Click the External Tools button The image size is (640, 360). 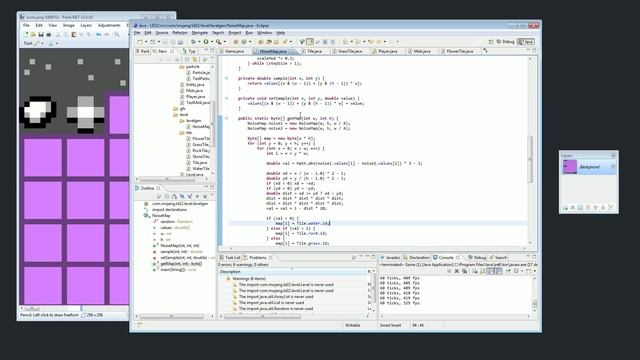[x=219, y=42]
